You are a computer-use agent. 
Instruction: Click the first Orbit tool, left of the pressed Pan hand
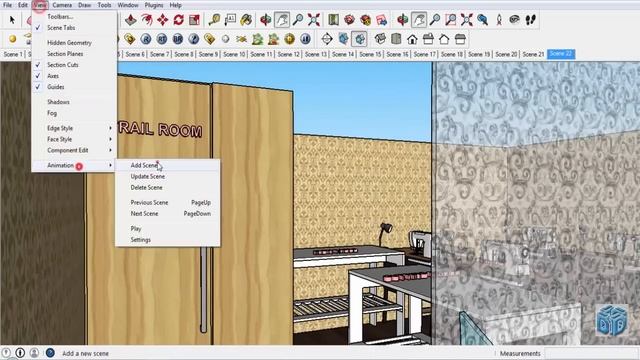(266, 20)
